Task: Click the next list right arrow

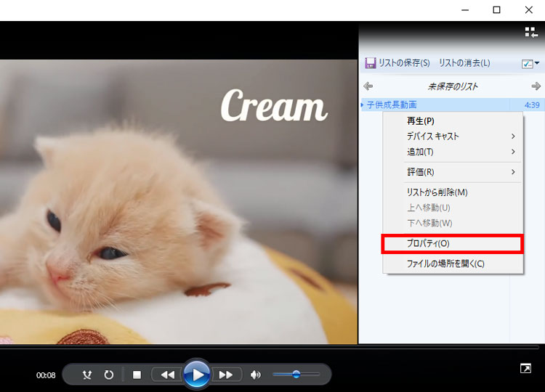Action: click(536, 86)
